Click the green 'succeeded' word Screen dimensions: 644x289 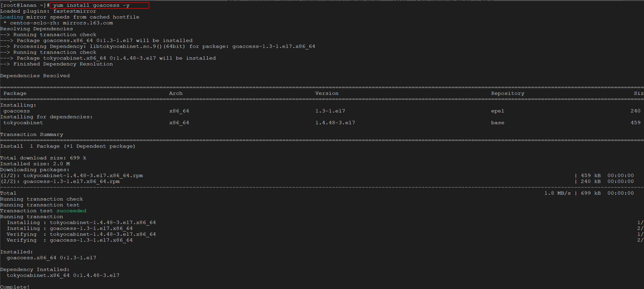pyautogui.click(x=72, y=211)
